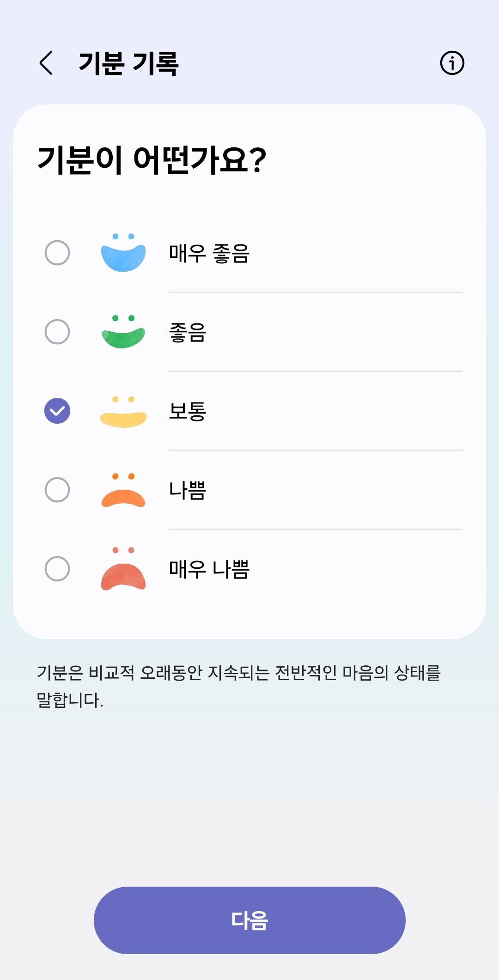499x980 pixels.
Task: Open the info icon in header
Action: point(452,63)
